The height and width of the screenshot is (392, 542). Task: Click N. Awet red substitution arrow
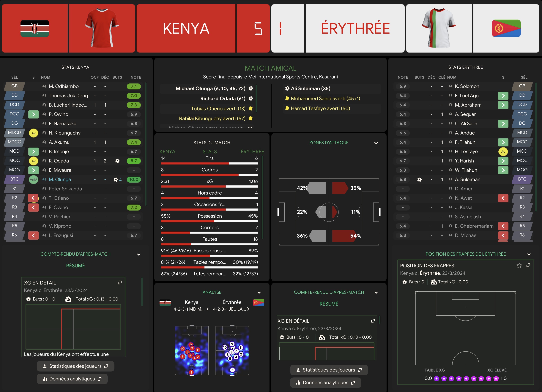(503, 198)
